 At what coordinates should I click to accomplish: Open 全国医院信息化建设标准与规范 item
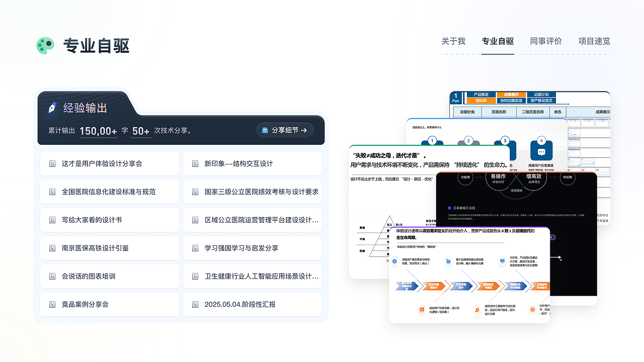[x=110, y=192]
